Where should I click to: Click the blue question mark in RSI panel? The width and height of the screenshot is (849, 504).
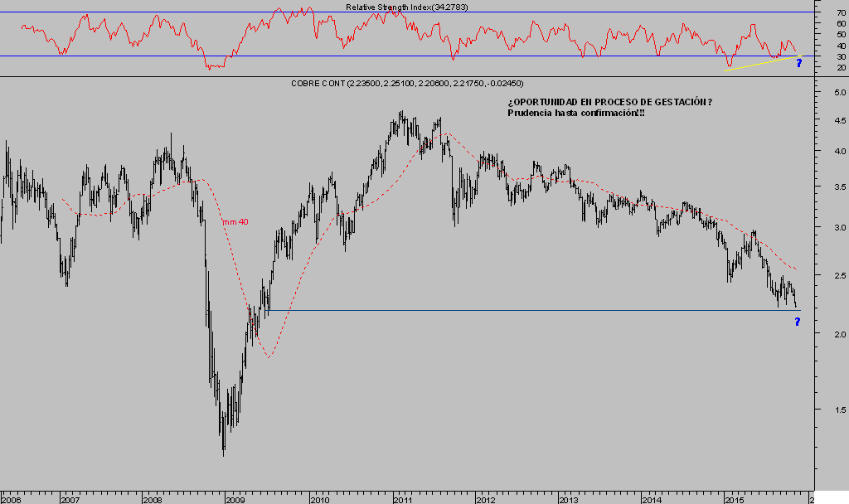click(x=798, y=63)
